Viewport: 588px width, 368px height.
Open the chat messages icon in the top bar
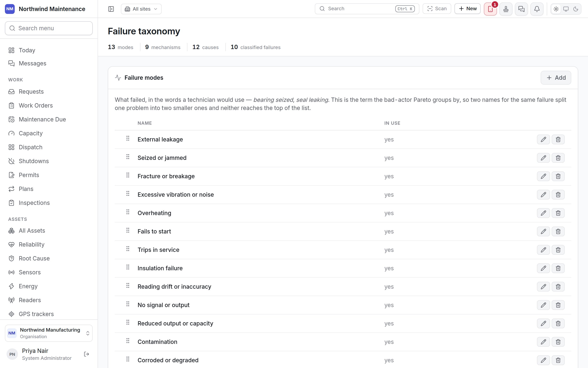click(x=521, y=9)
